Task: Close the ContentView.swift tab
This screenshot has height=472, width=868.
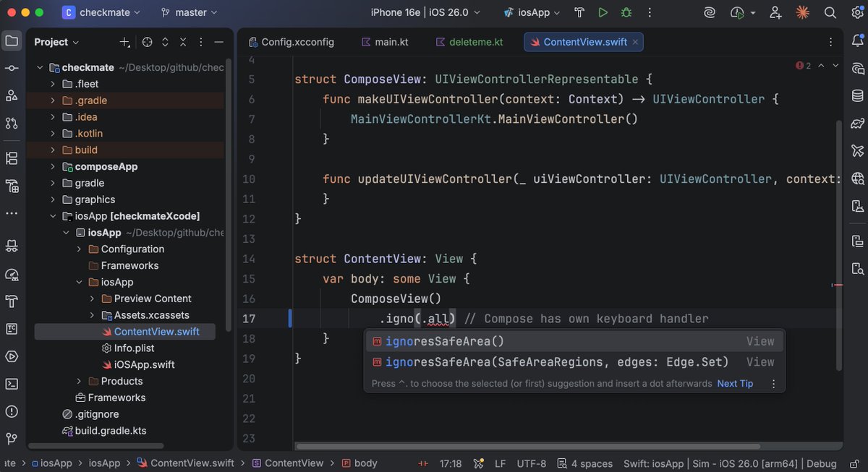Action: (x=635, y=42)
